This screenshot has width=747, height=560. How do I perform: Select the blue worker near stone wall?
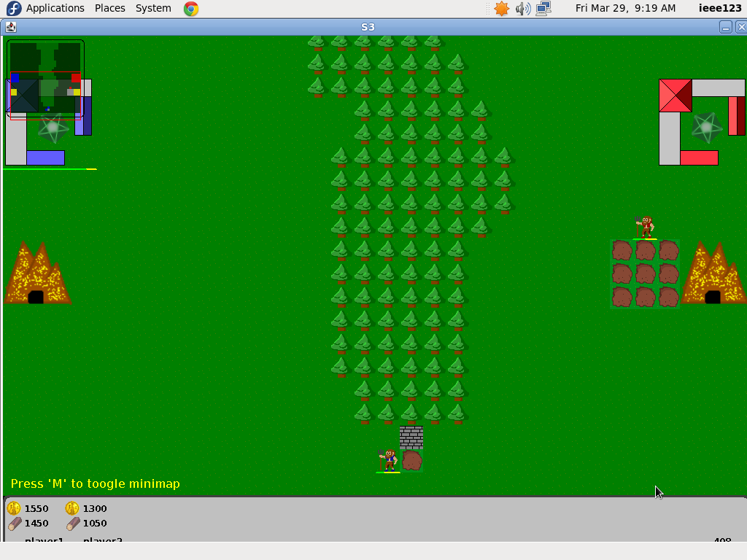(389, 460)
